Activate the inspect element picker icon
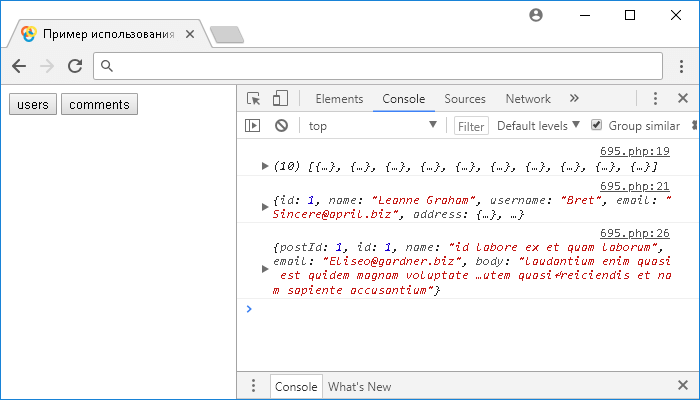This screenshot has width=700, height=400. coord(253,98)
